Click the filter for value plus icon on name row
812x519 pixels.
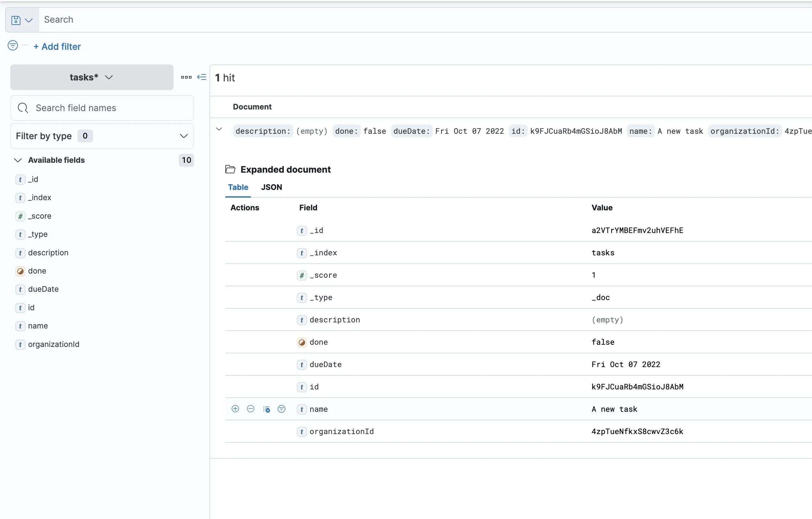click(x=235, y=409)
